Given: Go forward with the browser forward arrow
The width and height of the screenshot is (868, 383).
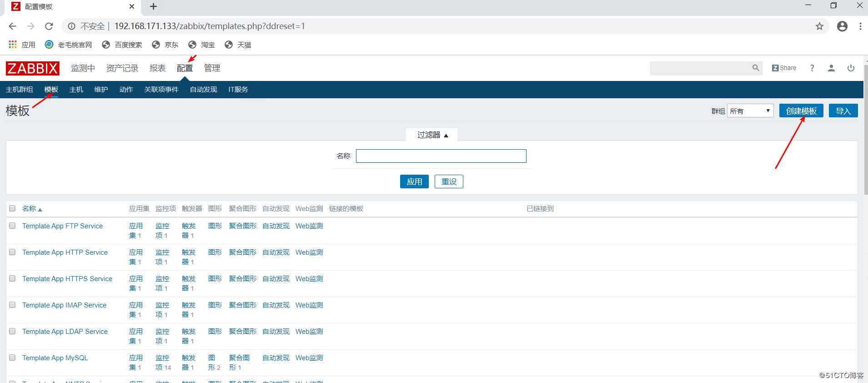Looking at the screenshot, I should (30, 26).
